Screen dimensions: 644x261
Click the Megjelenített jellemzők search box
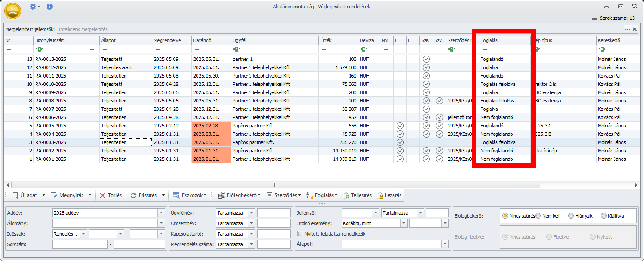click(x=340, y=29)
